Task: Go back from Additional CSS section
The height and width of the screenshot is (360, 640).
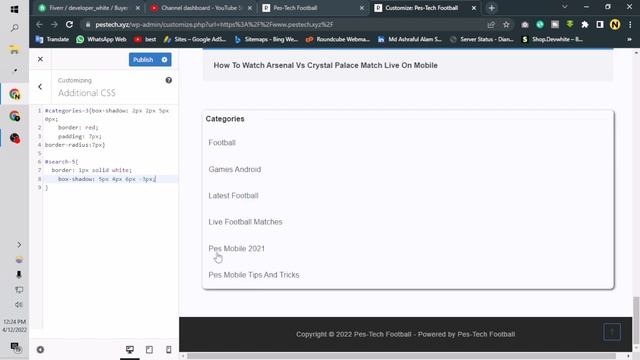Action: pos(40,87)
